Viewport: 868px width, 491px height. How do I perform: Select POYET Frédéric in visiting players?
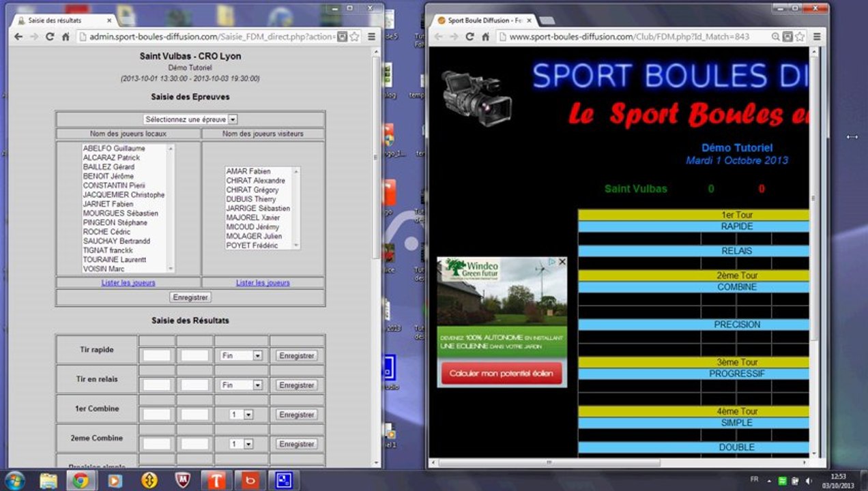click(x=252, y=245)
